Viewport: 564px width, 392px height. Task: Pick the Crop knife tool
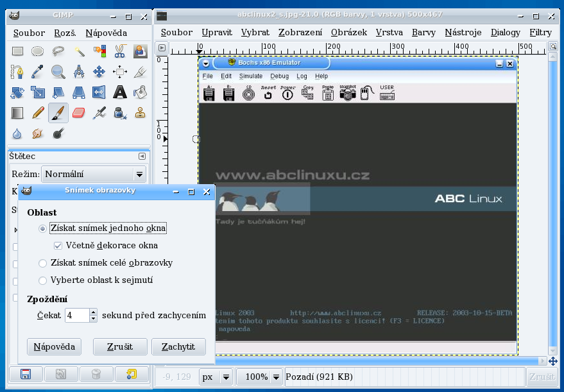pyautogui.click(x=141, y=72)
